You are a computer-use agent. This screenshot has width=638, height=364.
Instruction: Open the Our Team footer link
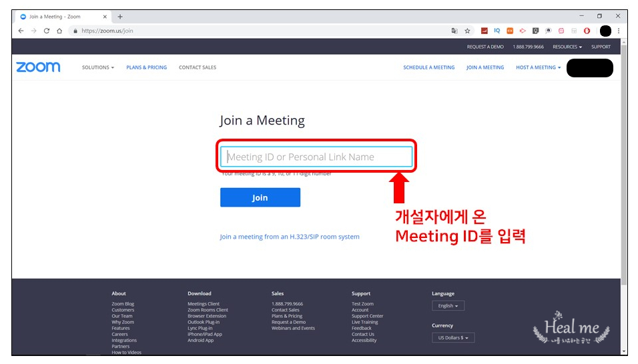[x=122, y=316]
